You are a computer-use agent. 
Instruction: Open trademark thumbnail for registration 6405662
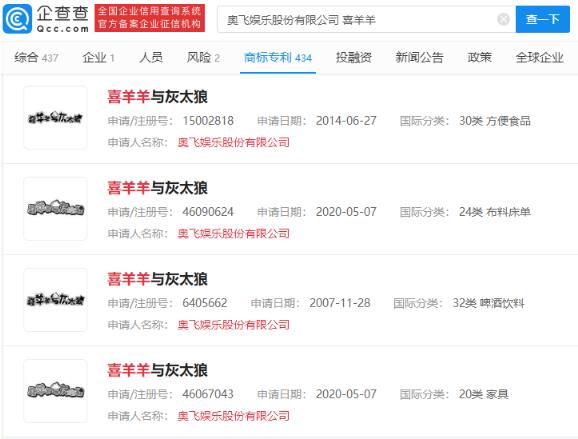pyautogui.click(x=55, y=300)
